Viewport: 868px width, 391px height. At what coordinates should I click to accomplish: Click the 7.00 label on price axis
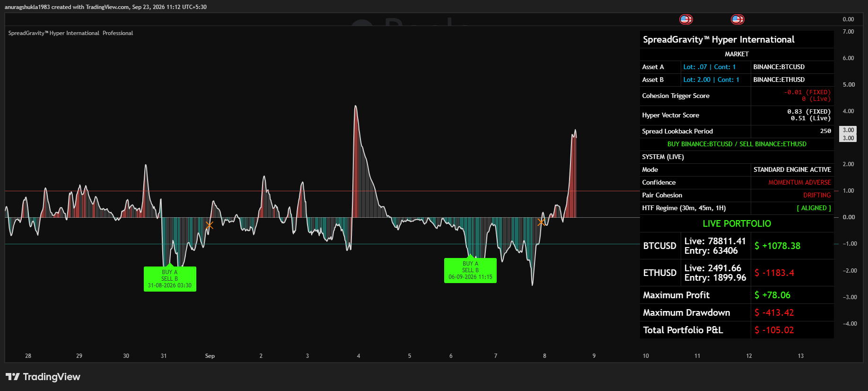[x=848, y=32]
